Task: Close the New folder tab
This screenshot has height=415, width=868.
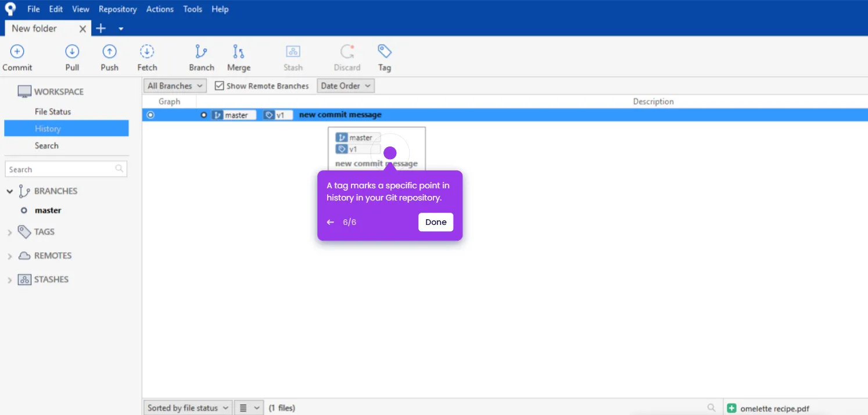Action: coord(83,28)
